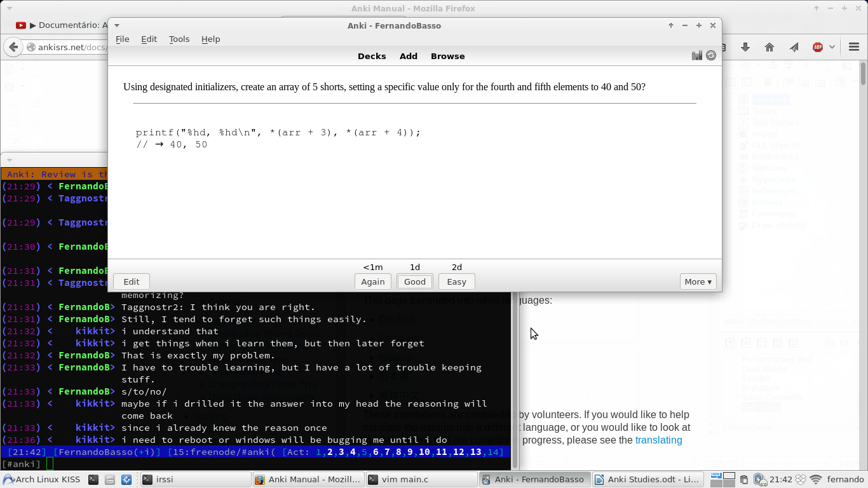The height and width of the screenshot is (488, 868).
Task: Click the printf code line on card
Action: pos(278,132)
